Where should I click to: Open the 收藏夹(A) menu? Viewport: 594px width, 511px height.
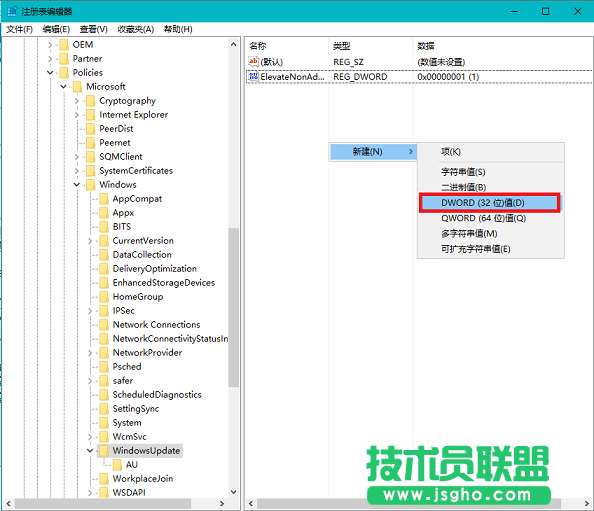(136, 29)
